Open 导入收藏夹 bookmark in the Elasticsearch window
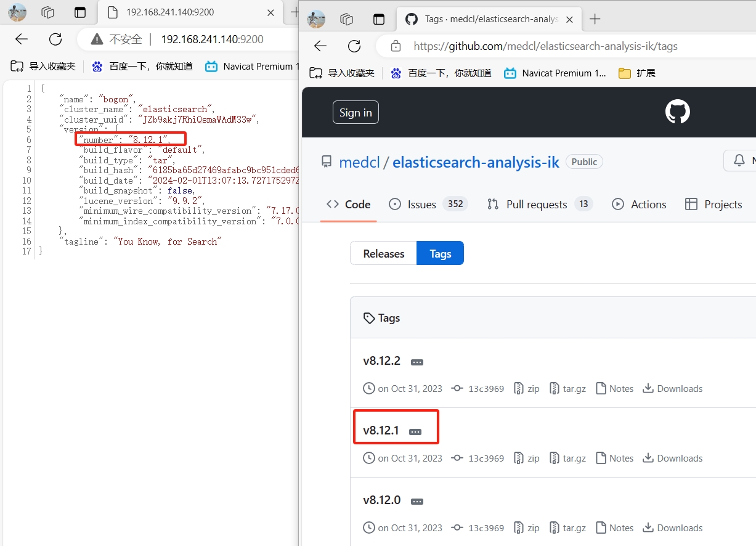Image resolution: width=756 pixels, height=546 pixels. tap(43, 67)
